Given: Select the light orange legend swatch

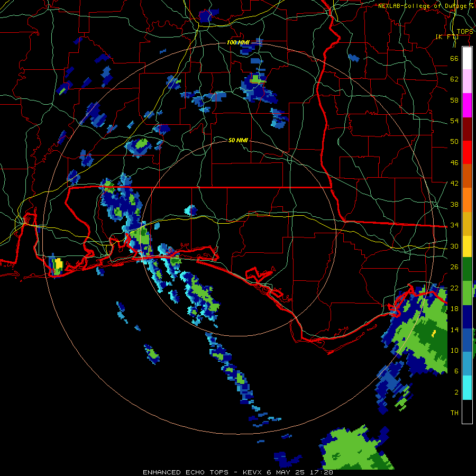Looking at the screenshot, I should coord(467,200).
